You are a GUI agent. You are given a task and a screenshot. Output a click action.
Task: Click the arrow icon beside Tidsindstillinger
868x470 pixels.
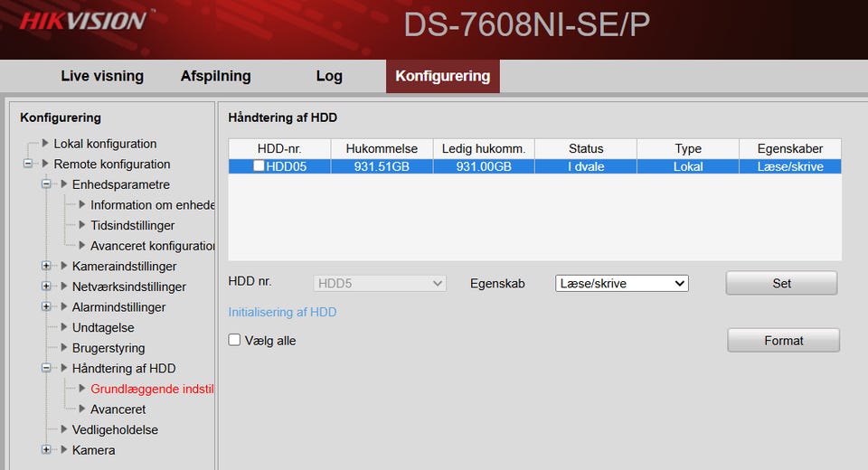coord(82,224)
